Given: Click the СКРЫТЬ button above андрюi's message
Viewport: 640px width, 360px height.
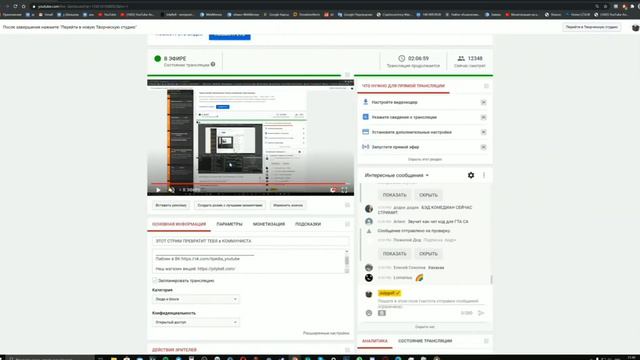Looking at the screenshot, I should click(x=428, y=195).
